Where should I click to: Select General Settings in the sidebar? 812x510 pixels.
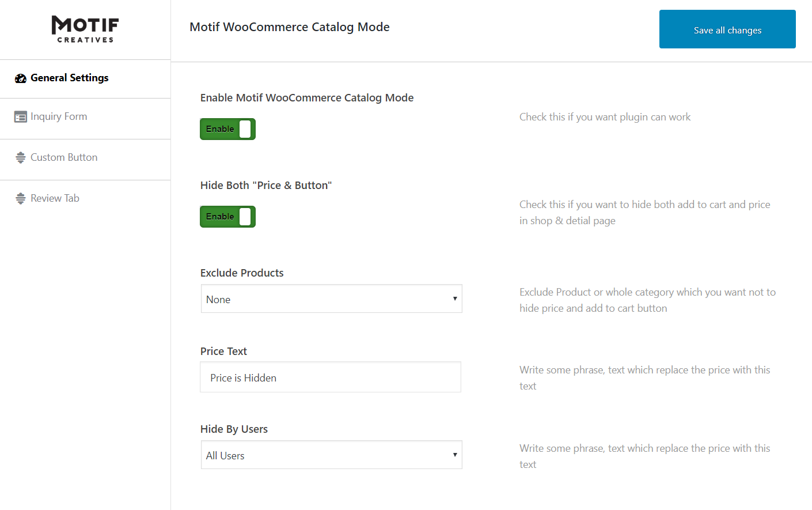[69, 78]
